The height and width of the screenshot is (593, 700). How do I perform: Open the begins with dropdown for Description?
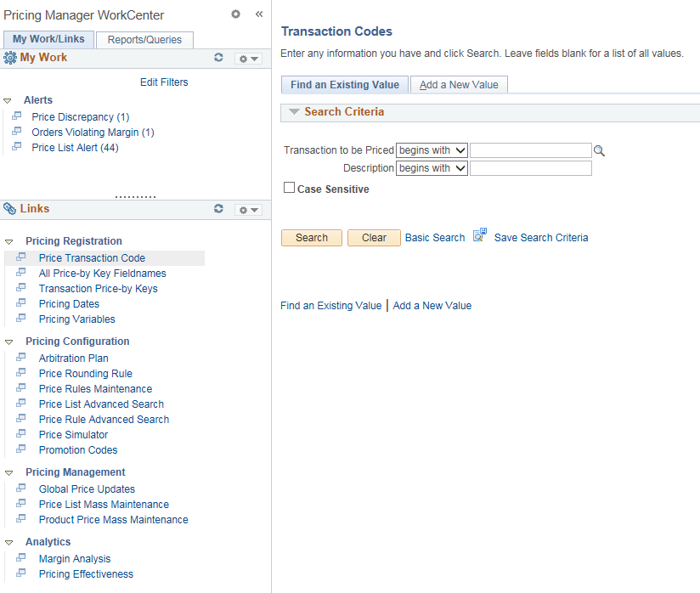coord(432,167)
